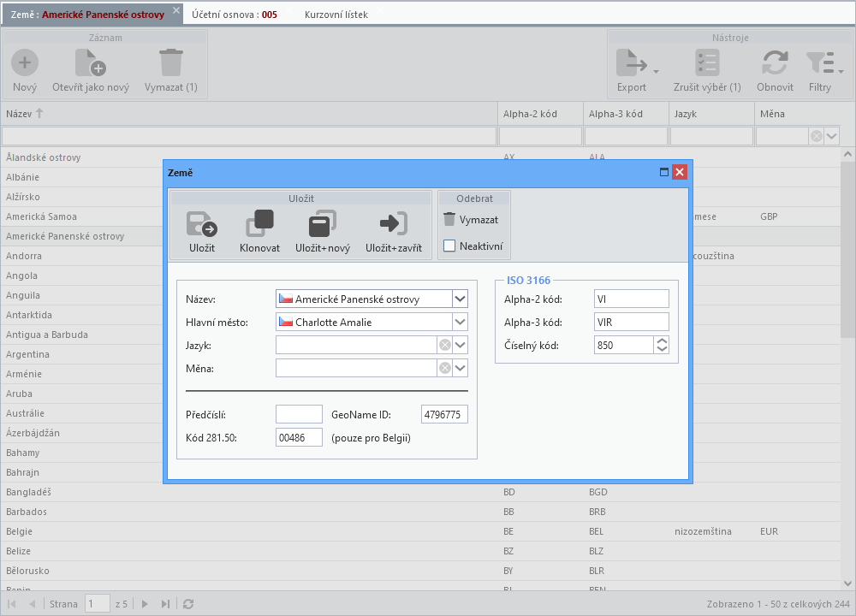The image size is (856, 616).
Task: Close the Země dialog
Action: coord(680,173)
